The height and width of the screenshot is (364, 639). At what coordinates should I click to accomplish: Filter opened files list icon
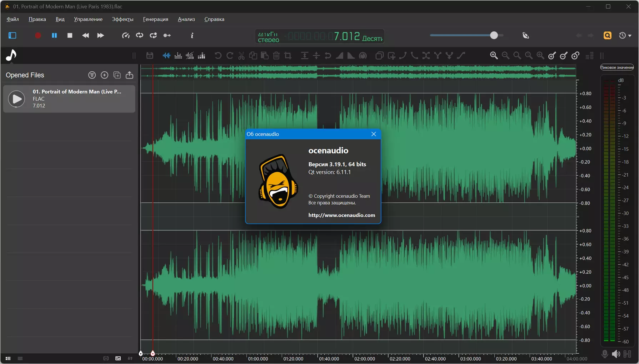point(92,75)
